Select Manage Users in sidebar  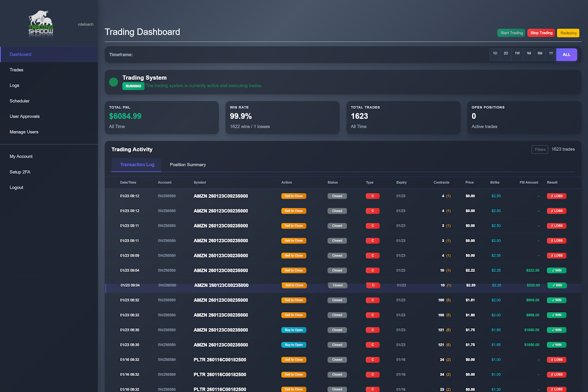[x=24, y=132]
